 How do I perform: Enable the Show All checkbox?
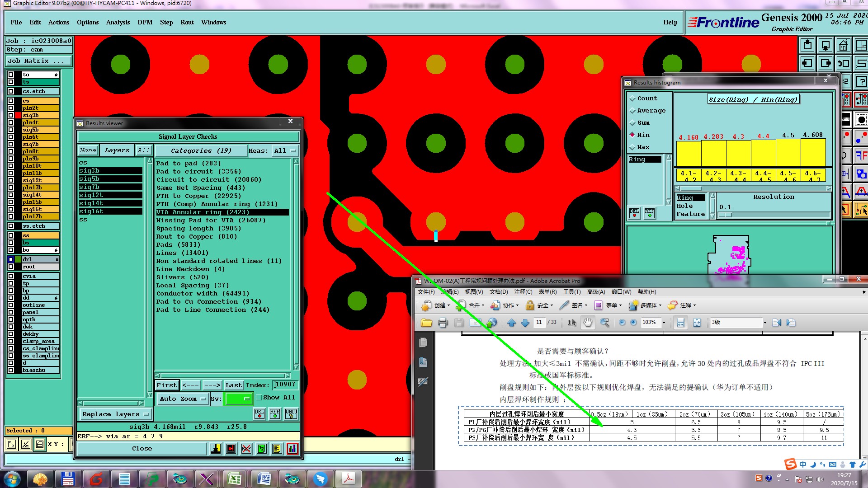click(259, 398)
